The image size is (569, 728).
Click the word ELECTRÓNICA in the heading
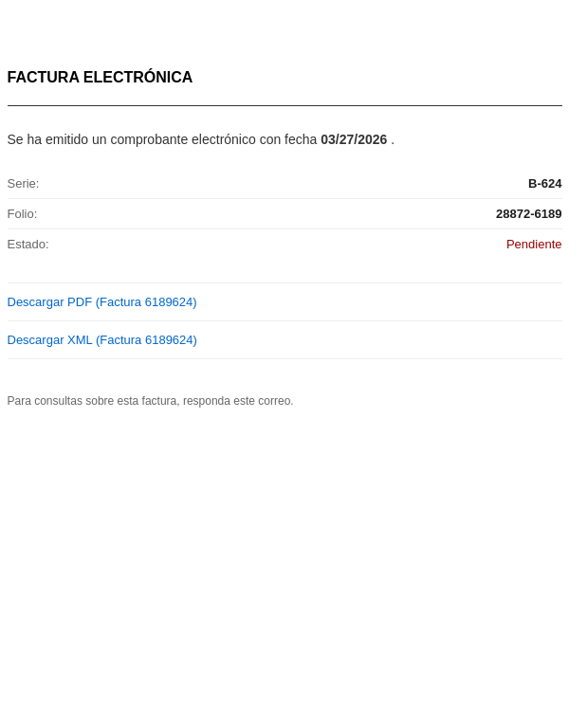[138, 78]
